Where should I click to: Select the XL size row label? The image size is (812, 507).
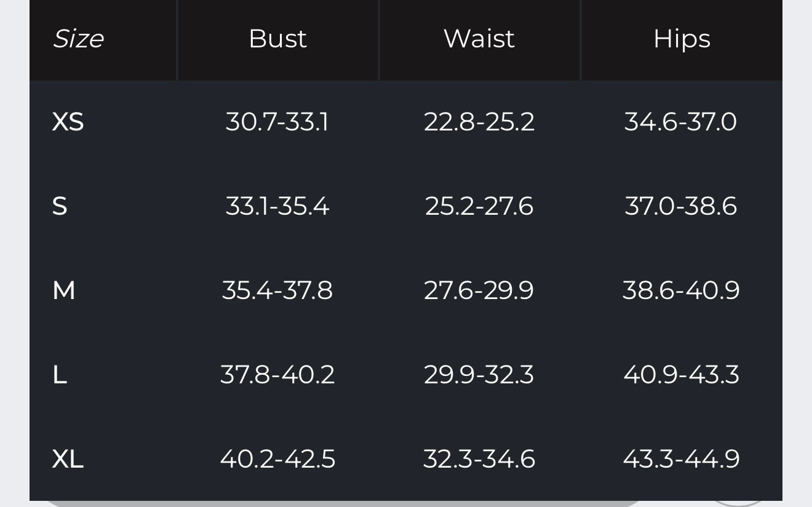[x=68, y=459]
